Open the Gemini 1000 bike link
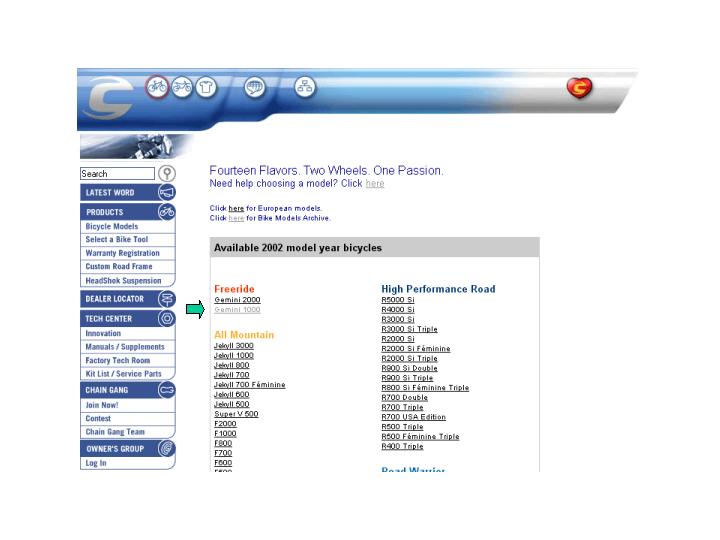720x540 pixels. [237, 310]
